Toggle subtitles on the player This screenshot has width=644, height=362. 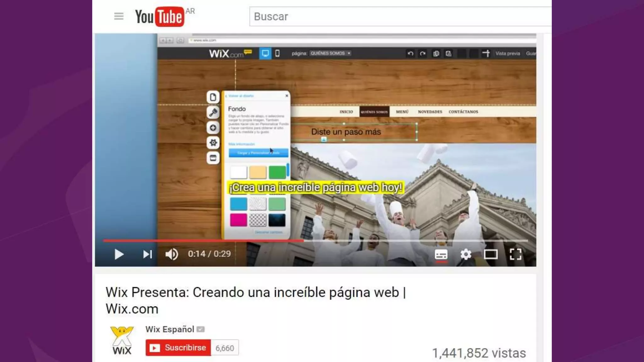coord(441,254)
